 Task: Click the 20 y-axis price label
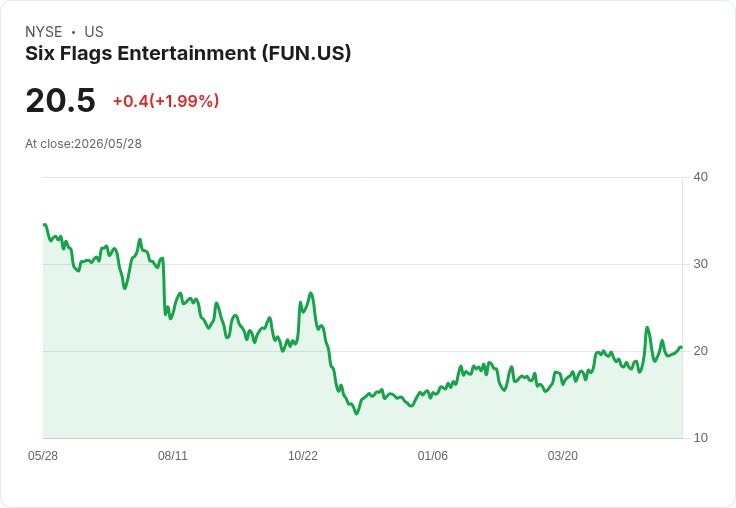tap(700, 351)
